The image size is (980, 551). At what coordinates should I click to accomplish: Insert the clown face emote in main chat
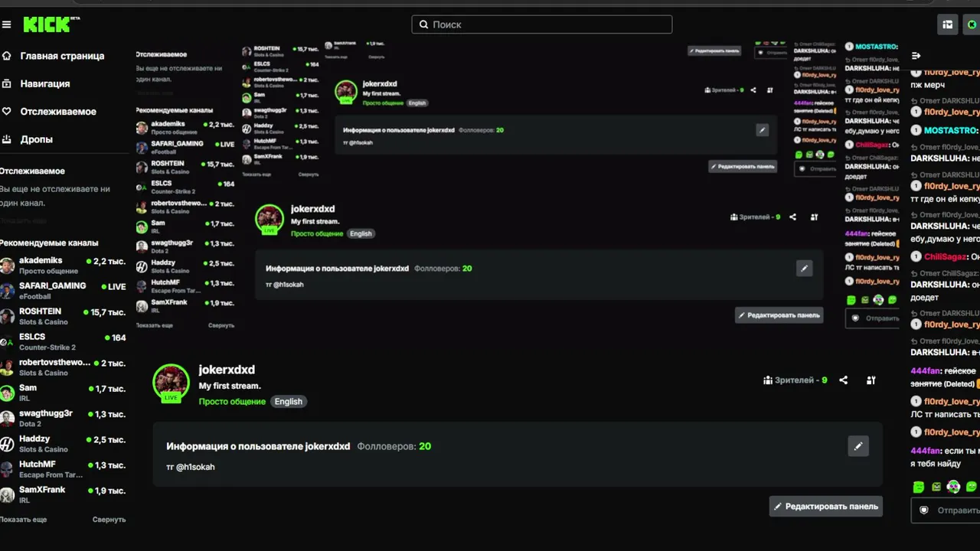(953, 487)
